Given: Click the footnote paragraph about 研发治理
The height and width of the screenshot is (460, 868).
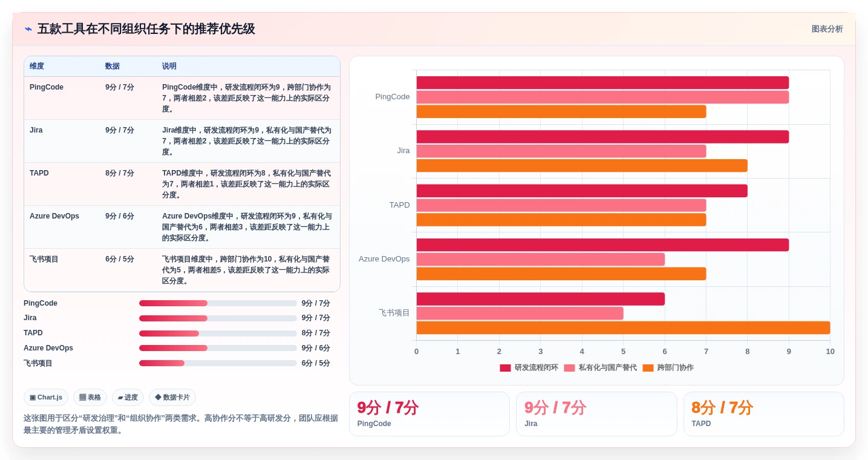Looking at the screenshot, I should 181,424.
